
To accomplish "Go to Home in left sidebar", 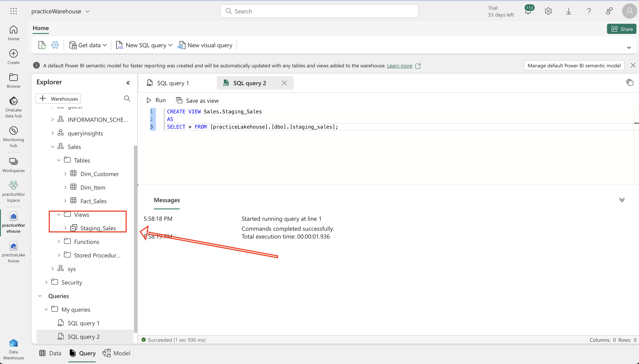I will (14, 33).
